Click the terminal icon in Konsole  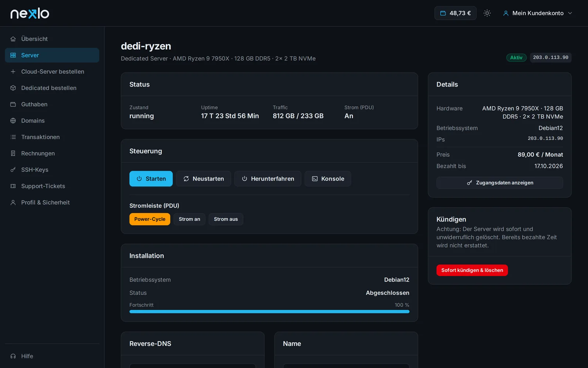coord(315,179)
